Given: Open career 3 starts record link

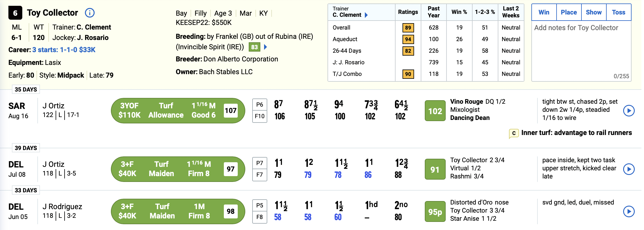Looking at the screenshot, I should (64, 50).
